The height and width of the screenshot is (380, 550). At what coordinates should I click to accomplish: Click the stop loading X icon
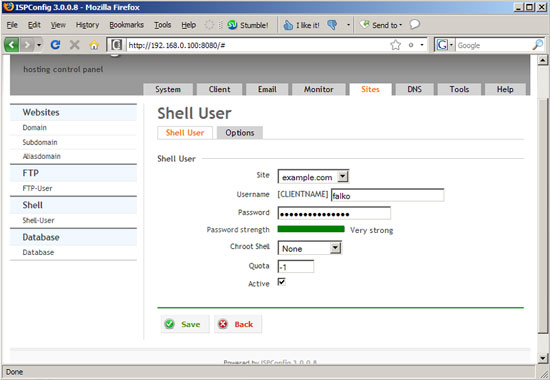(x=74, y=45)
